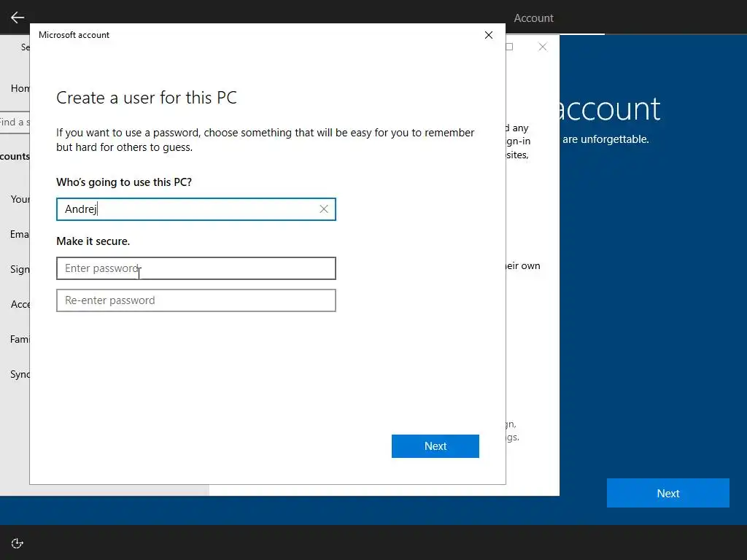Click the username field containing Andrej
Image resolution: width=747 pixels, height=560 pixels.
click(196, 209)
